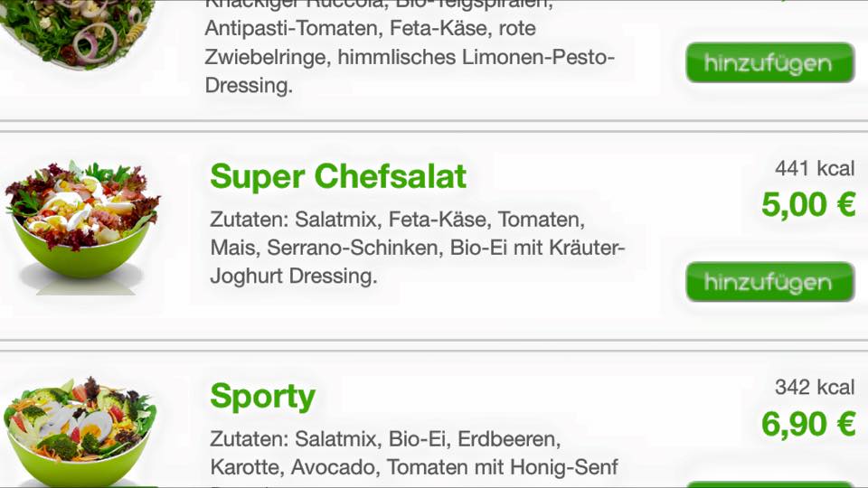Open the Sporty salad bowl image
Screen dimensions: 868x488
[80, 432]
